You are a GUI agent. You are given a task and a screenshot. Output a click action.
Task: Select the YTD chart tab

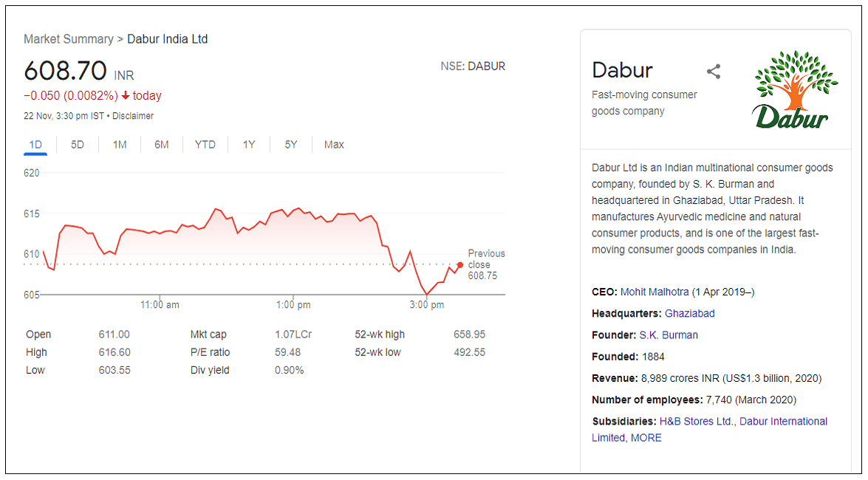(x=205, y=145)
